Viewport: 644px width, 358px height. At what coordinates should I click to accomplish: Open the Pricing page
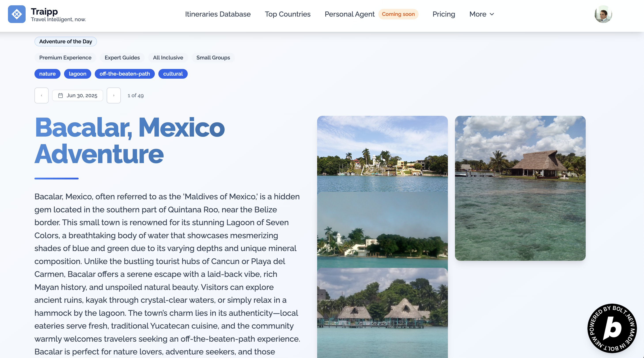click(443, 14)
